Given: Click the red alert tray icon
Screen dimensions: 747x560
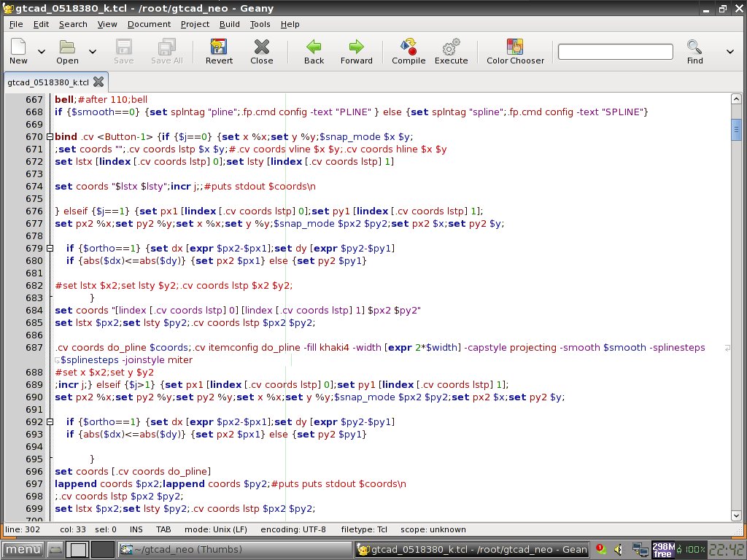Looking at the screenshot, I should (600, 549).
